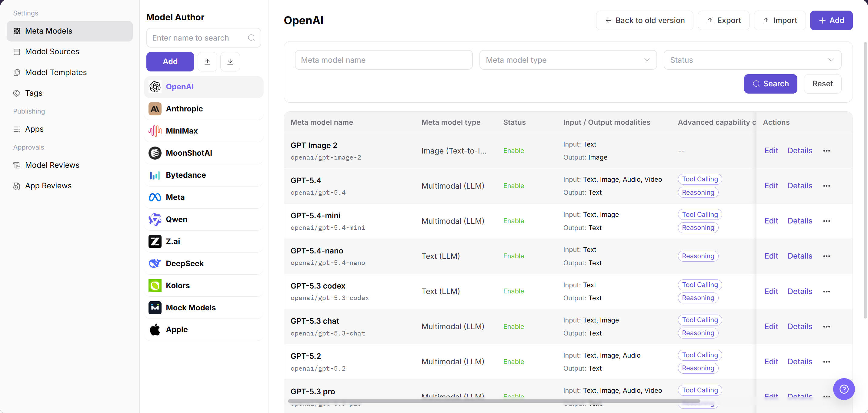Click the Import button
The width and height of the screenshot is (868, 413).
[780, 21]
